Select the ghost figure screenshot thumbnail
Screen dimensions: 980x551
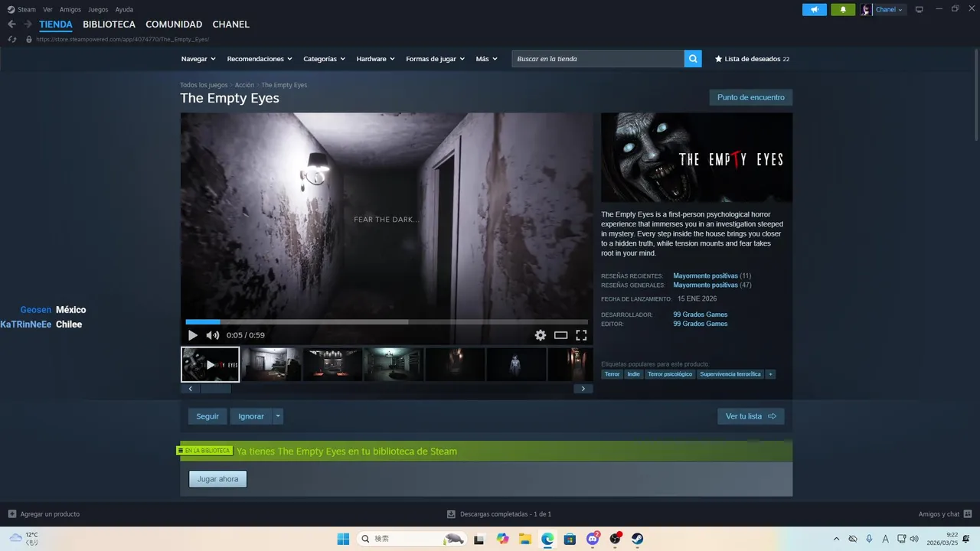coord(516,364)
